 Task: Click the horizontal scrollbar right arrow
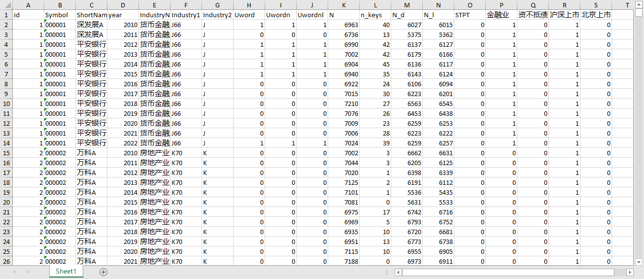click(x=630, y=272)
